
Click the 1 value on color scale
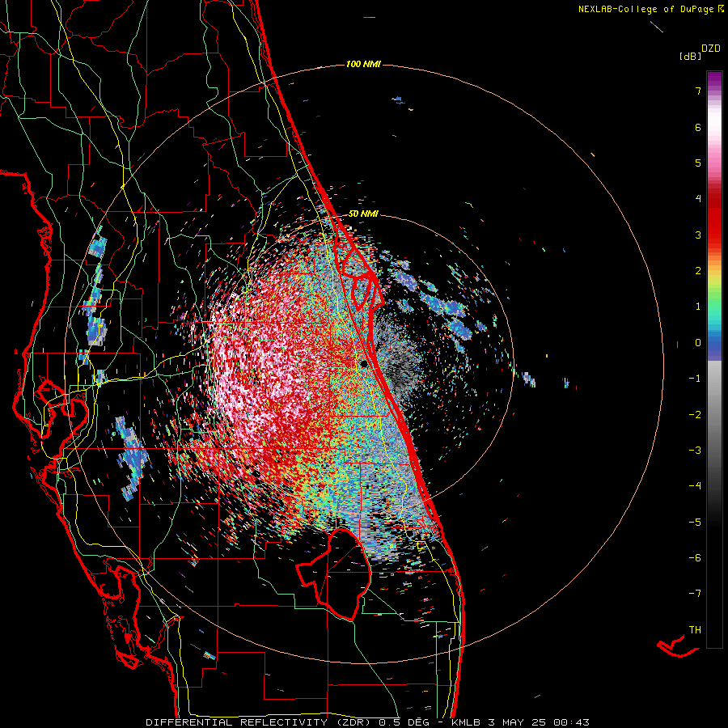click(x=698, y=307)
